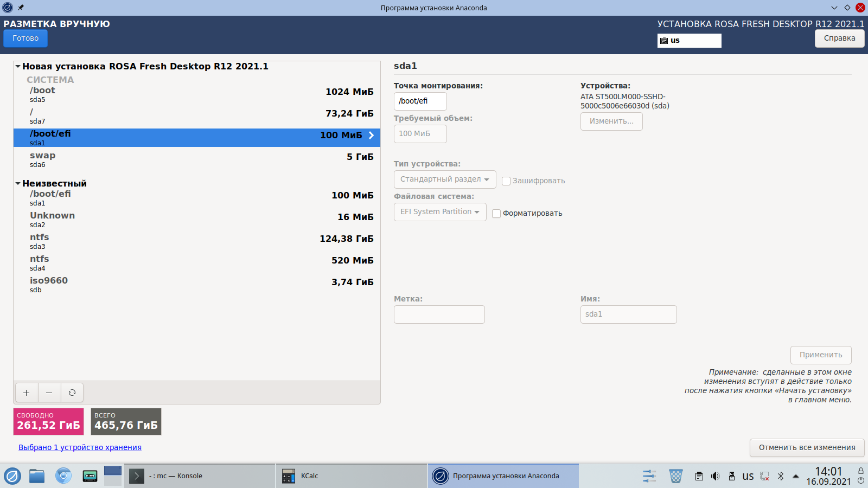868x488 pixels.
Task: Click the Изменить… device modify button
Action: coord(611,121)
